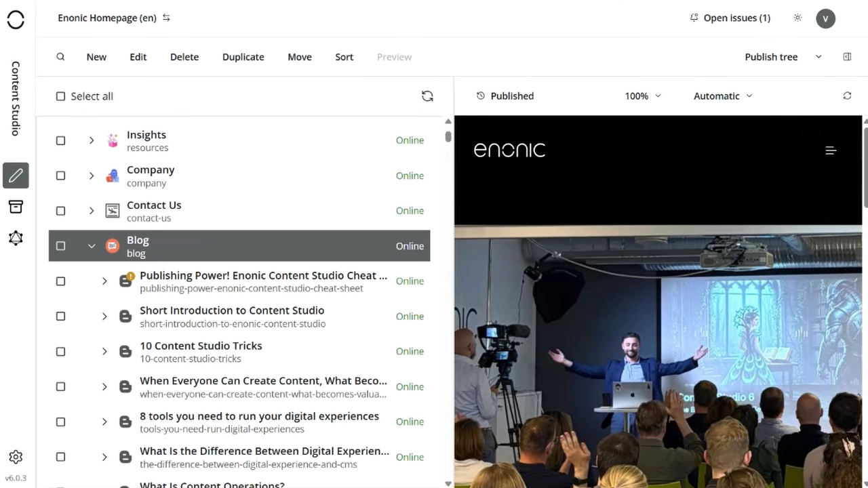Click Edit in the toolbar
This screenshot has height=488, width=868.
click(138, 57)
